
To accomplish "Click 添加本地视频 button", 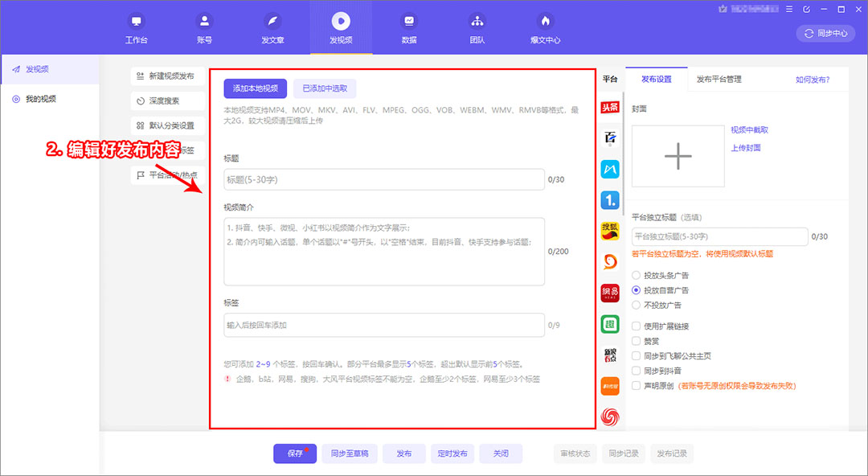I will coord(255,88).
